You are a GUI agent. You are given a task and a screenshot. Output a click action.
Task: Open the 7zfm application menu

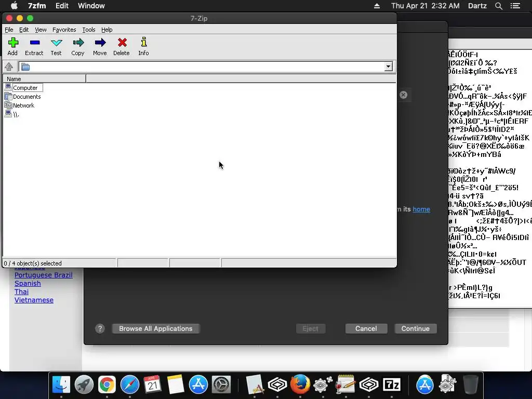[x=37, y=6]
